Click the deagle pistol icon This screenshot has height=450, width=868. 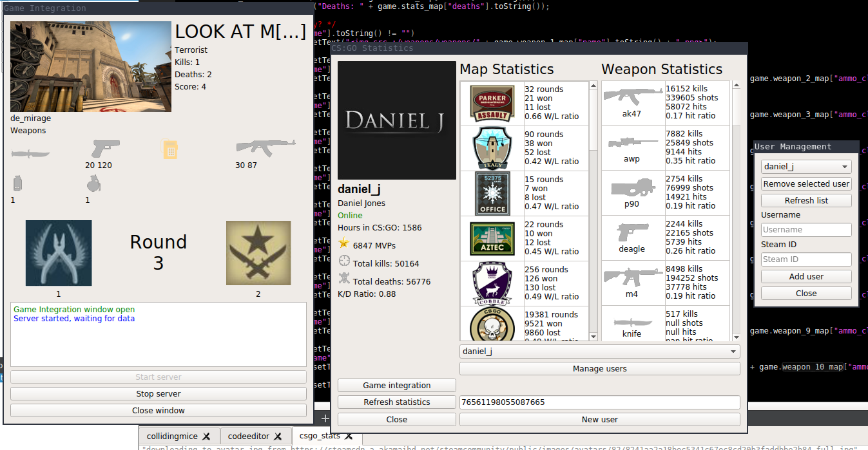pos(632,232)
